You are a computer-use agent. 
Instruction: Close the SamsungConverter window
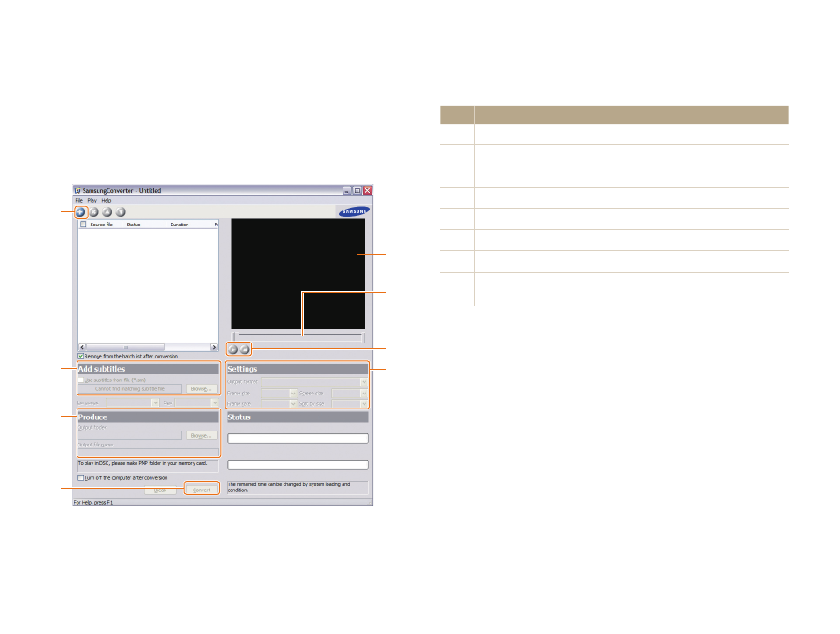point(367,191)
